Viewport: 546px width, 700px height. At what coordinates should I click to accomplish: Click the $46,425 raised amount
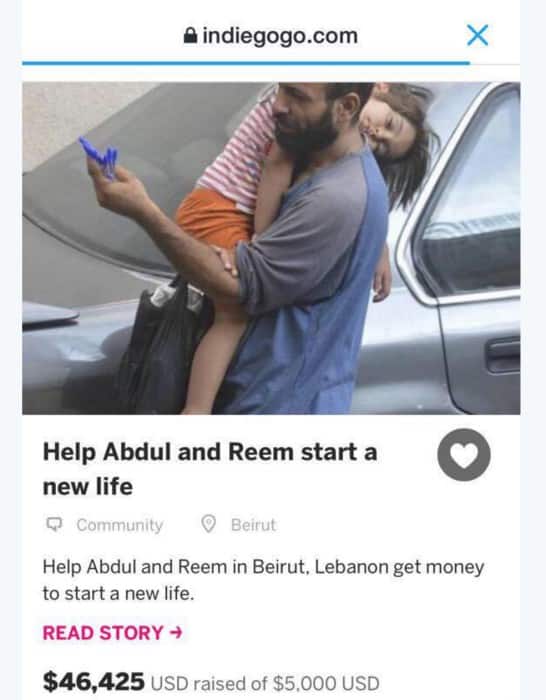[x=93, y=682]
